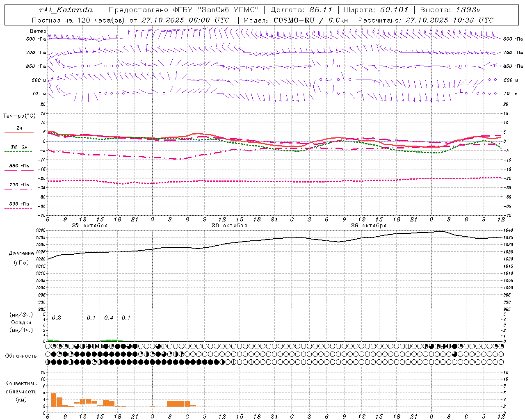The width and height of the screenshot is (525, 420).
Task: Click the red line sample under 2м legend
Action: tap(19, 133)
